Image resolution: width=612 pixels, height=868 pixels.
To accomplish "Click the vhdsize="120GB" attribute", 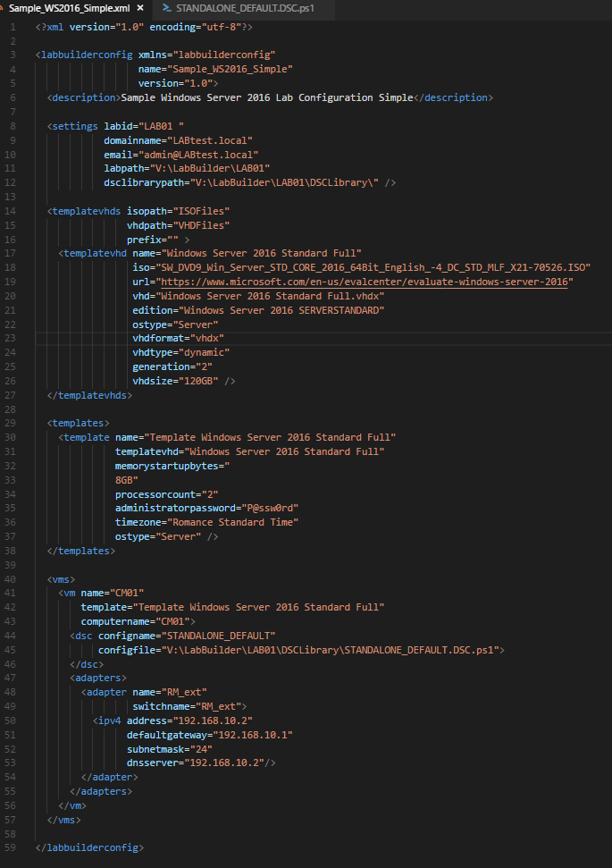I will click(175, 382).
